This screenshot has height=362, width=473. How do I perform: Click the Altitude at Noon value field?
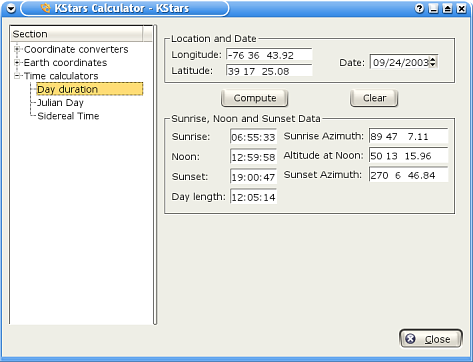408,156
